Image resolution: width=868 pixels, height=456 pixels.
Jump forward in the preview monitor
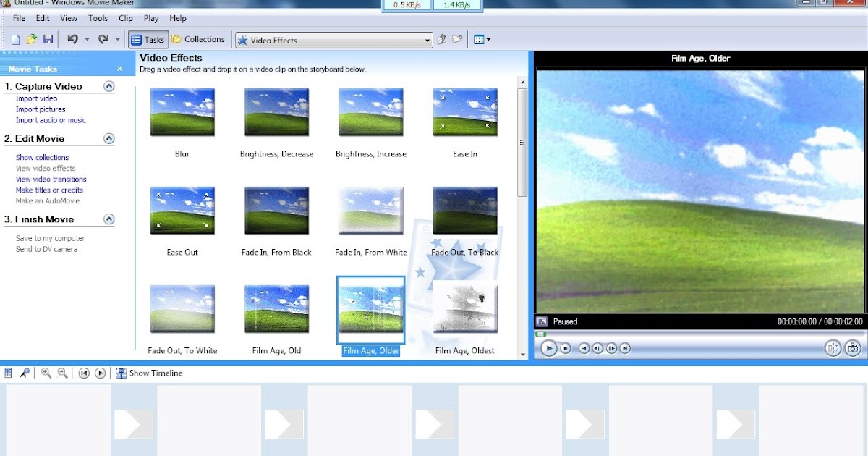point(625,348)
